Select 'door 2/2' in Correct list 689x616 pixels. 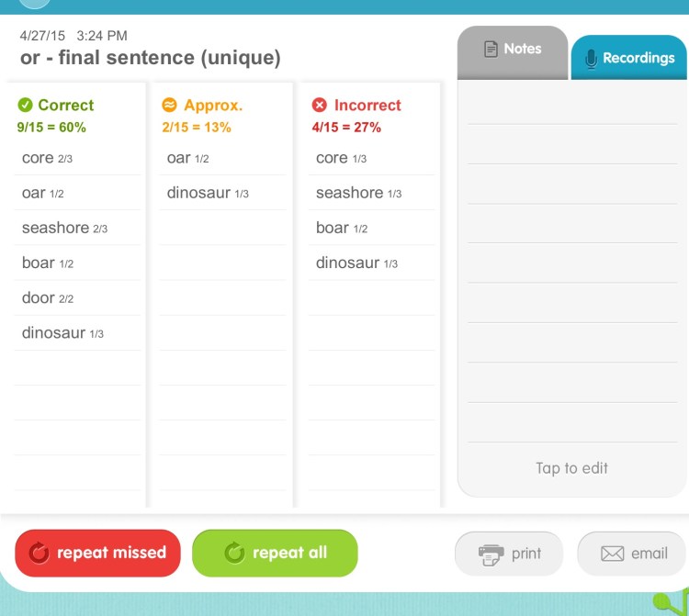tap(48, 298)
